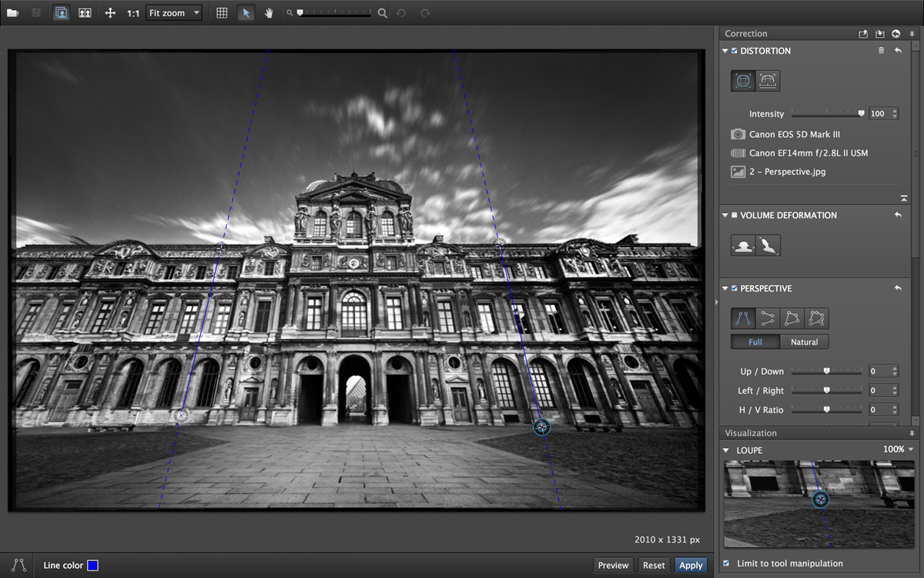Click the Apply button

[x=691, y=565]
